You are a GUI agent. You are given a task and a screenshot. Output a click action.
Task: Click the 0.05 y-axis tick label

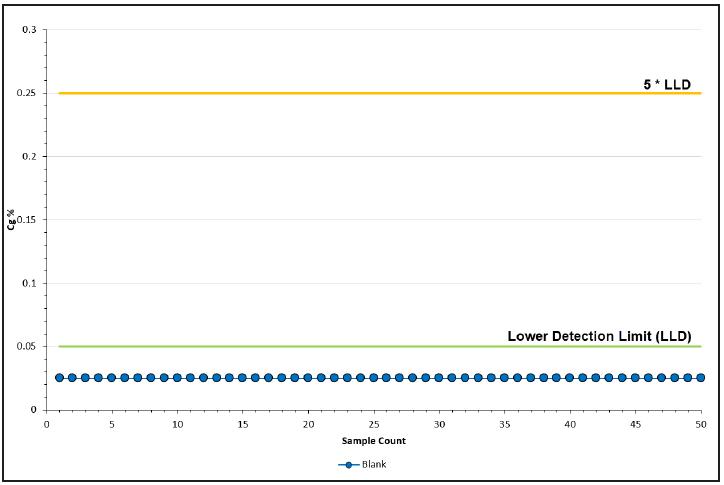point(26,346)
